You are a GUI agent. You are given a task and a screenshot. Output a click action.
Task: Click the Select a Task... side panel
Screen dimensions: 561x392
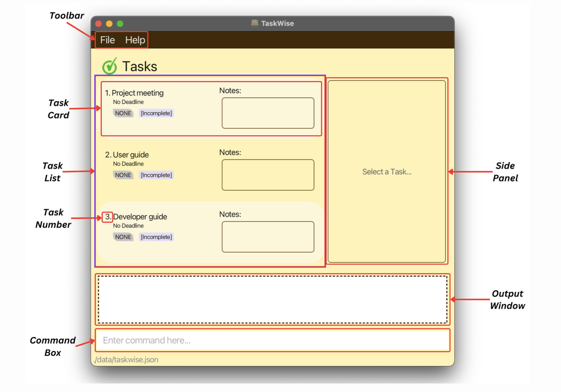tap(387, 172)
